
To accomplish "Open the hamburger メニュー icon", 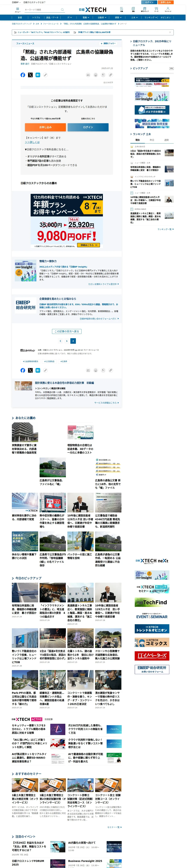I will 17,10.
